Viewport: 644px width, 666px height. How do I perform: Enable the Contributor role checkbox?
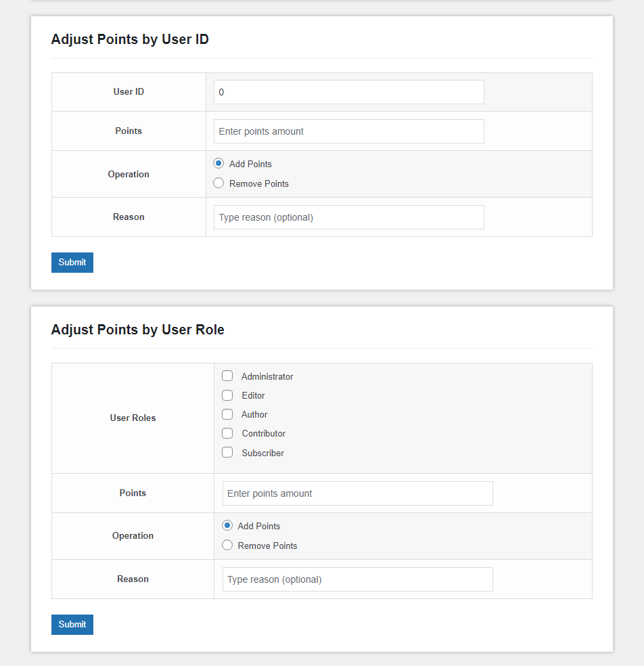click(227, 433)
